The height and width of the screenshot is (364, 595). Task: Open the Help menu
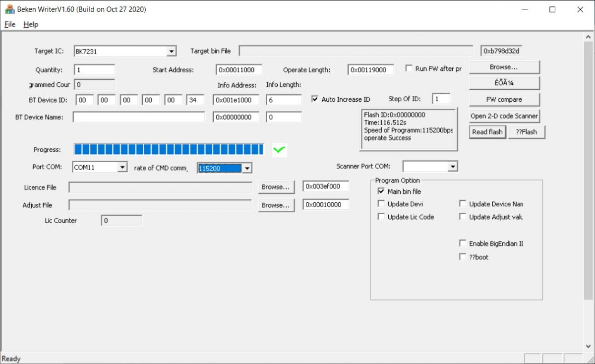[x=31, y=24]
